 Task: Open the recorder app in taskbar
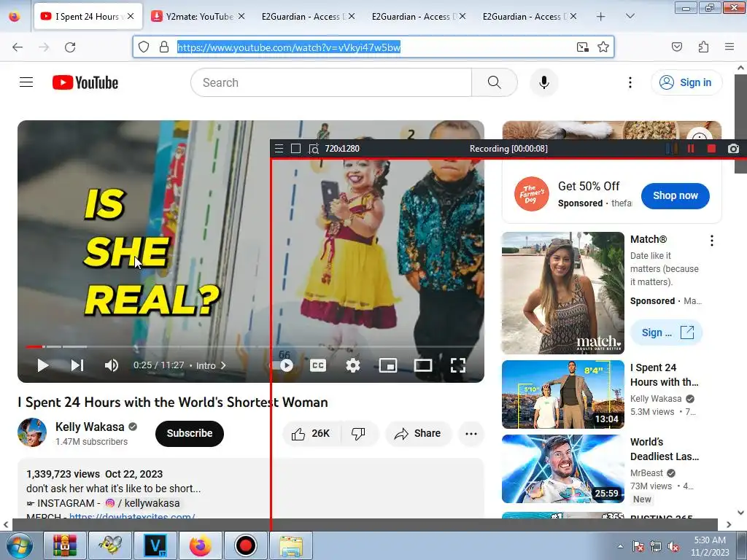(x=245, y=545)
